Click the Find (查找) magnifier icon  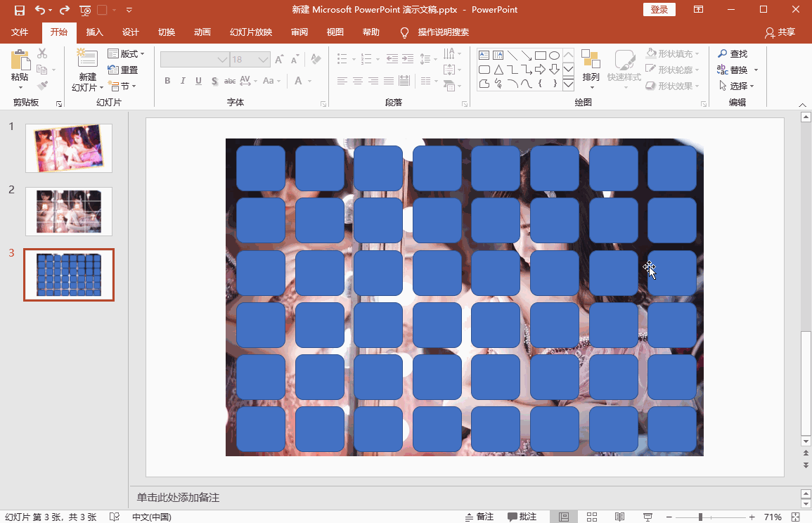[x=723, y=54]
